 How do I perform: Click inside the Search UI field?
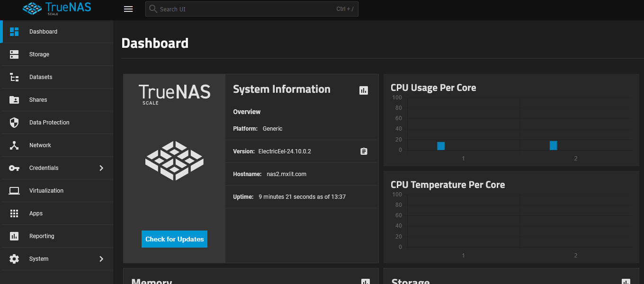point(252,9)
